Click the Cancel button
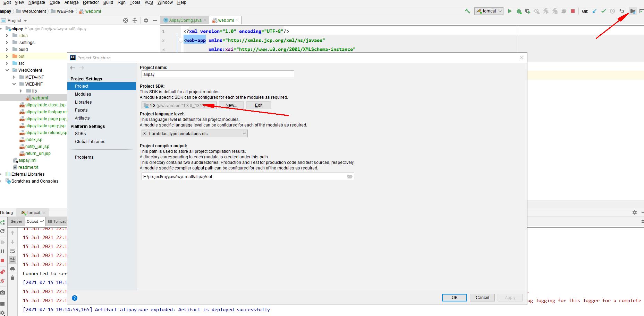This screenshot has width=644, height=316. point(482,298)
